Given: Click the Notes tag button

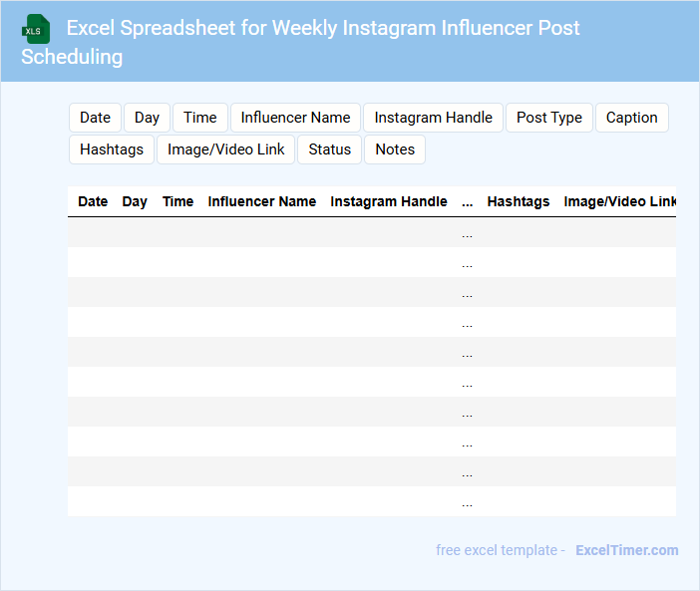Looking at the screenshot, I should click(x=395, y=149).
